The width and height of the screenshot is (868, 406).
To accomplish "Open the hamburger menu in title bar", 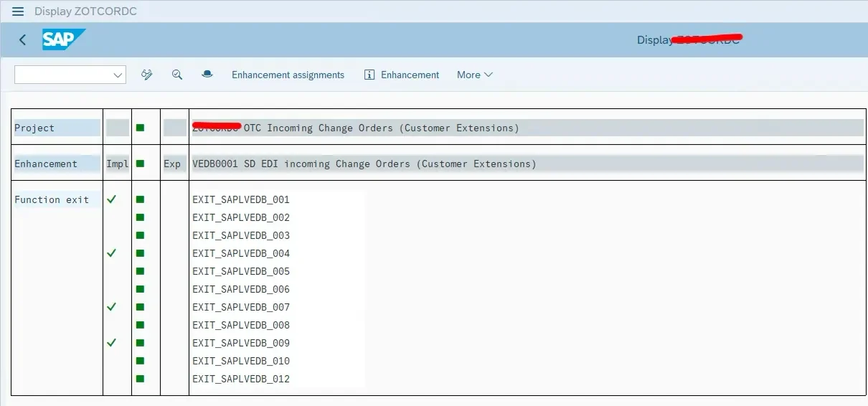I will tap(18, 11).
